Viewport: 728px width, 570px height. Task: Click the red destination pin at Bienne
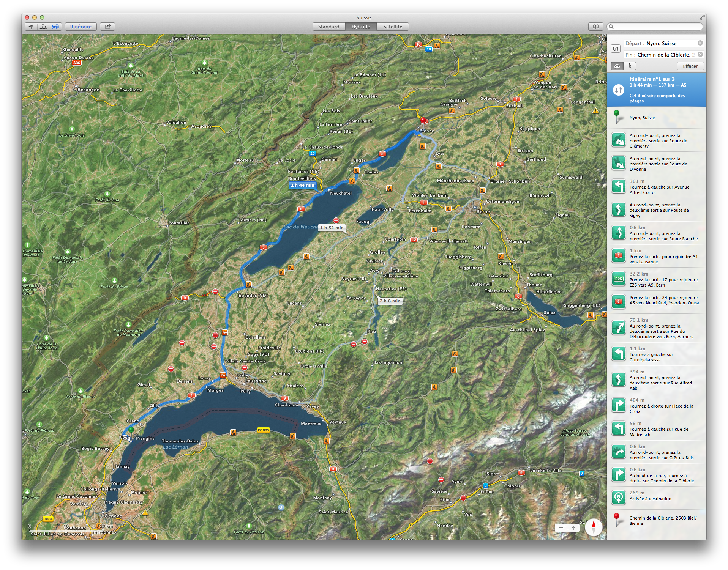(x=423, y=121)
